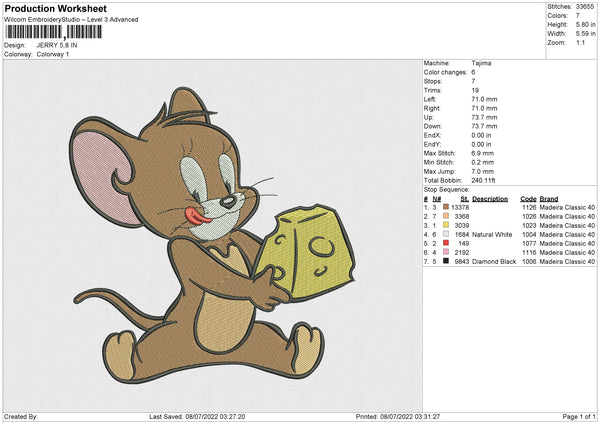Click the red swatch with 149 stitches
Image resolution: width=600 pixels, height=424 pixels.
[446, 243]
